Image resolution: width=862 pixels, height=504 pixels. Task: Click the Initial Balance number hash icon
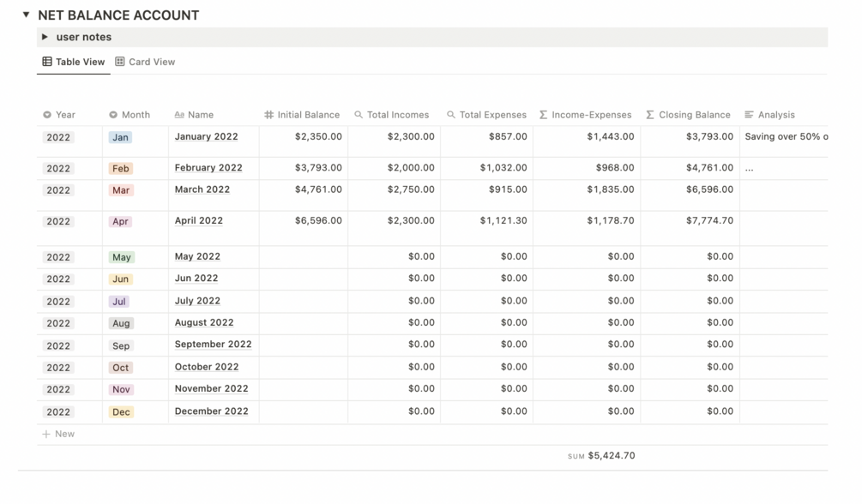click(268, 115)
